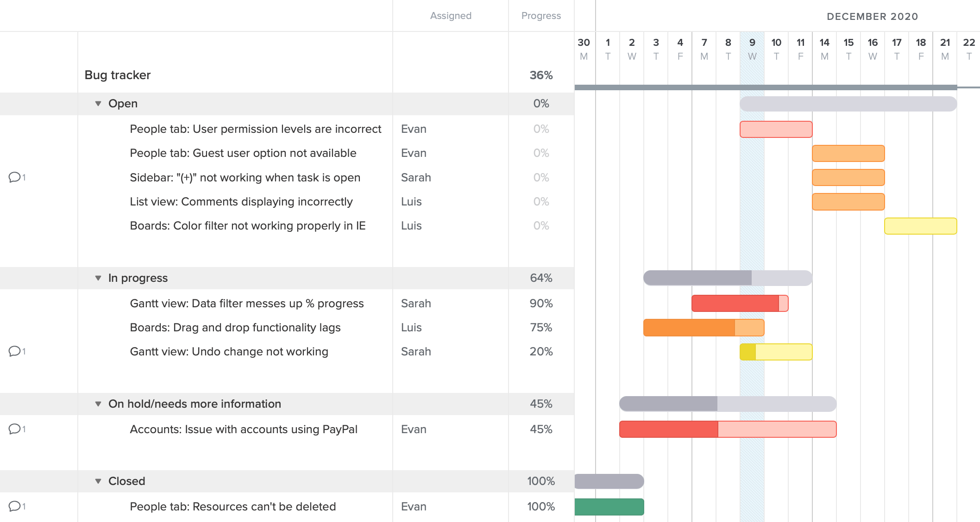This screenshot has width=980, height=522.
Task: Open comment bubble for Accounts PayPal issue
Action: pyautogui.click(x=15, y=429)
